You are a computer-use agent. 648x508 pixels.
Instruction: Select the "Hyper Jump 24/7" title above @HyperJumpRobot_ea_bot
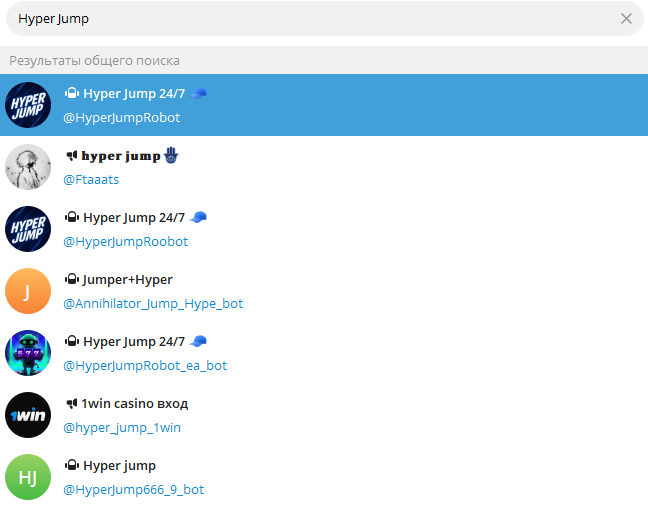134,342
